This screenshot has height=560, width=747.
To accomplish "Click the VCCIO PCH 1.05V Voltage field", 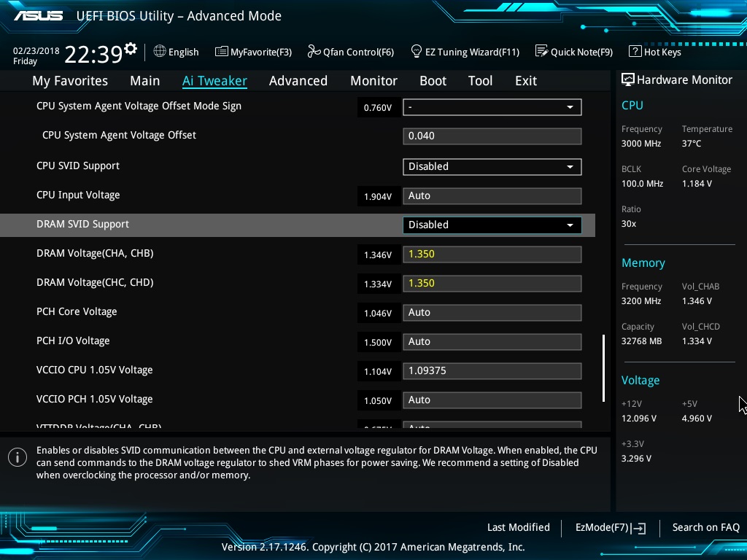I will (492, 400).
